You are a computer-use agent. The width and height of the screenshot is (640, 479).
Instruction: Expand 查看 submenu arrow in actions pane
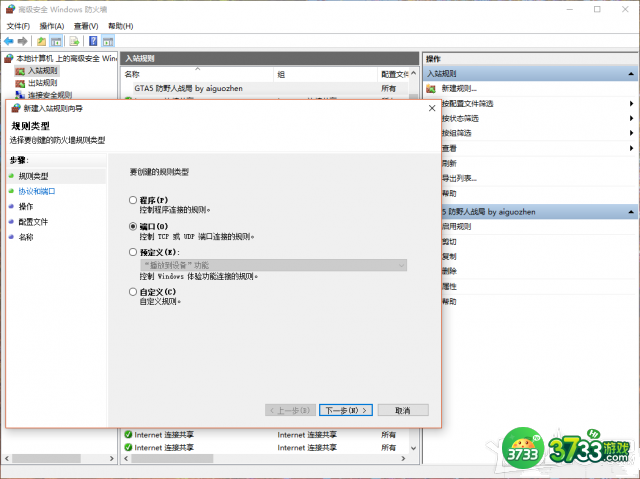[631, 148]
